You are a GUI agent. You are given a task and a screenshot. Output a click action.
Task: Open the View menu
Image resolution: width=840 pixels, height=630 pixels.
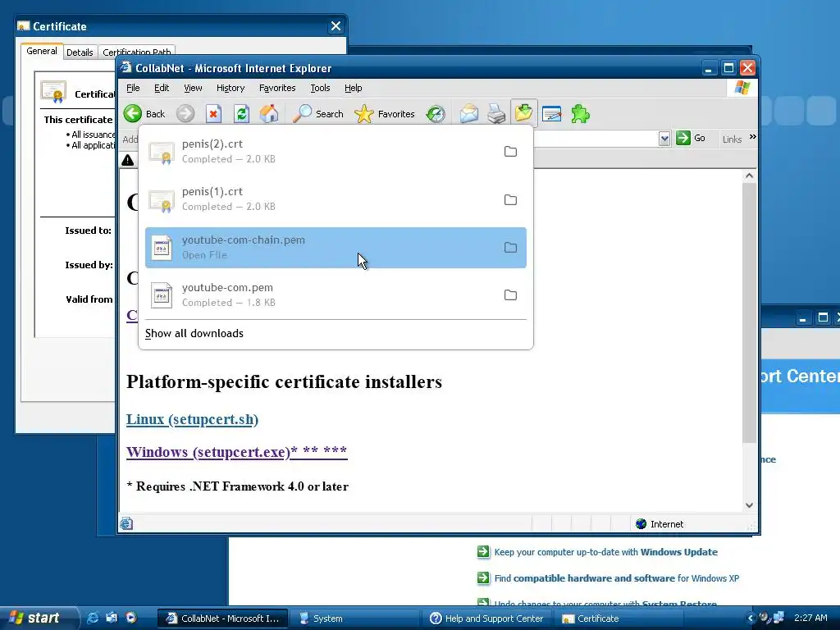coord(193,88)
